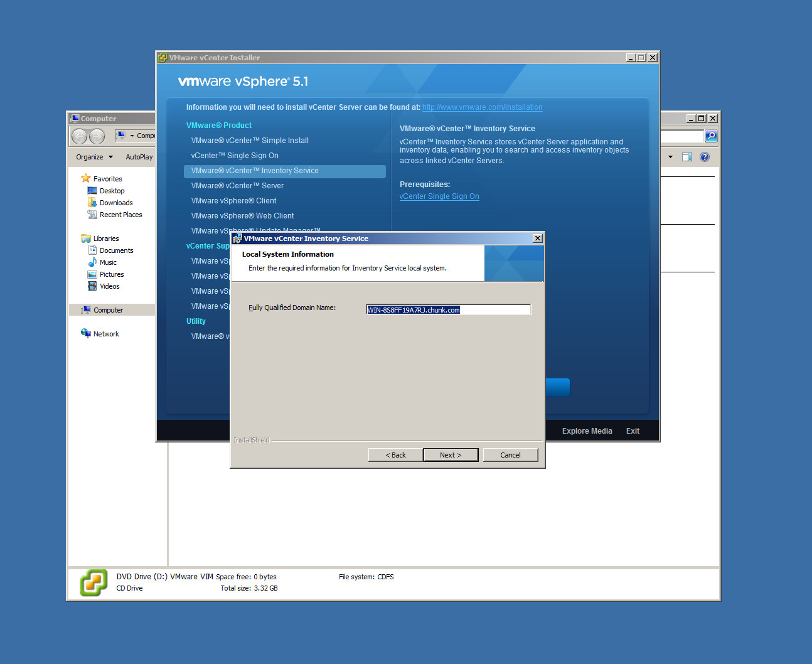812x664 pixels.
Task: Toggle the preview pane icon
Action: coord(687,157)
